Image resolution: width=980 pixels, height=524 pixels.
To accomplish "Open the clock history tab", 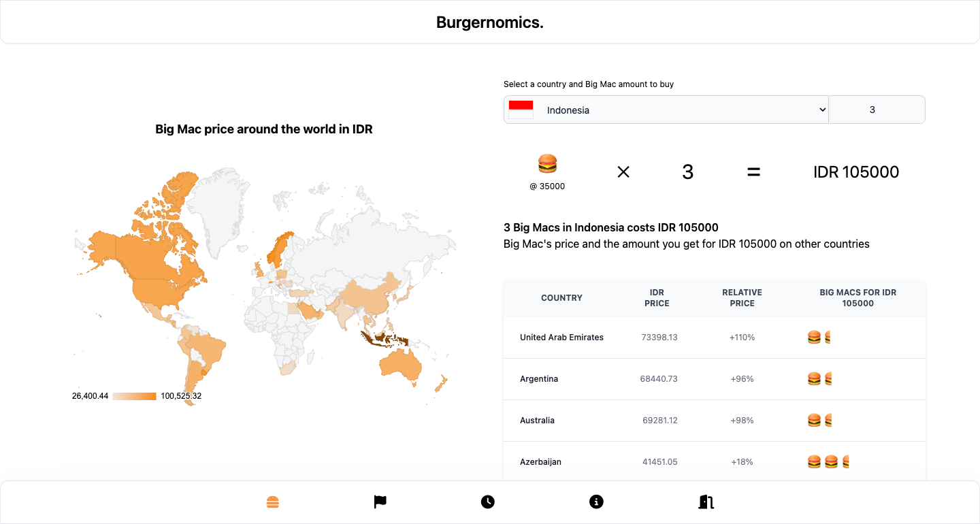I will [x=488, y=502].
